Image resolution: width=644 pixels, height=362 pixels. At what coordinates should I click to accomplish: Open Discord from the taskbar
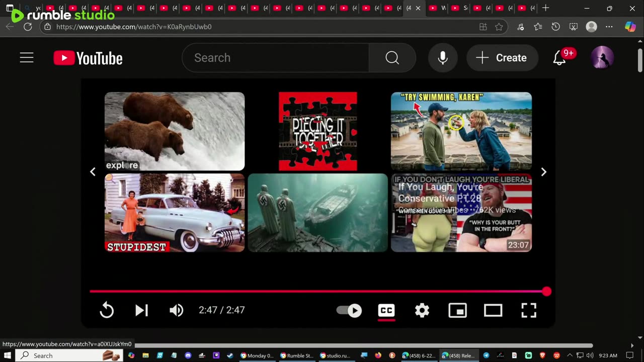(x=188, y=355)
